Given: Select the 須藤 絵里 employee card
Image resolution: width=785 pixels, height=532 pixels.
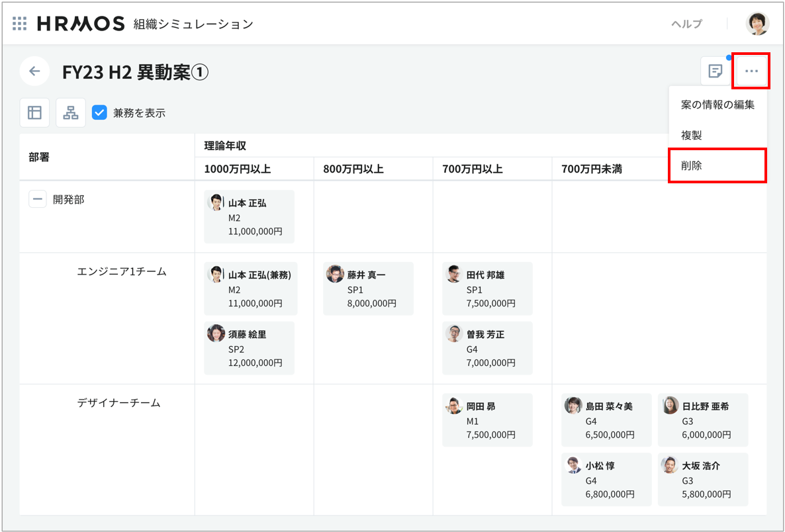Looking at the screenshot, I should pos(249,348).
